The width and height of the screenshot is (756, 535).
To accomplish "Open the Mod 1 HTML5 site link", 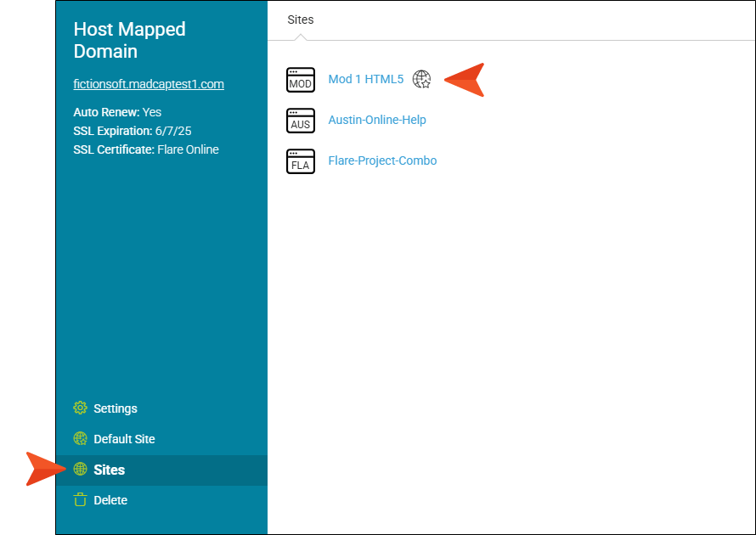I will tap(365, 79).
